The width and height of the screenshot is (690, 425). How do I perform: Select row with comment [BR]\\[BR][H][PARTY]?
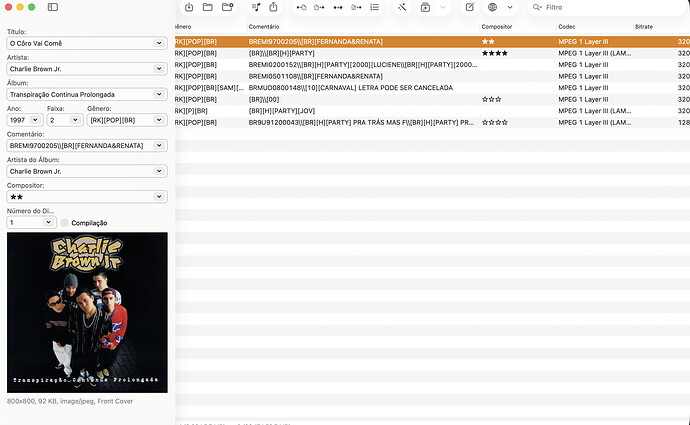tap(433, 53)
